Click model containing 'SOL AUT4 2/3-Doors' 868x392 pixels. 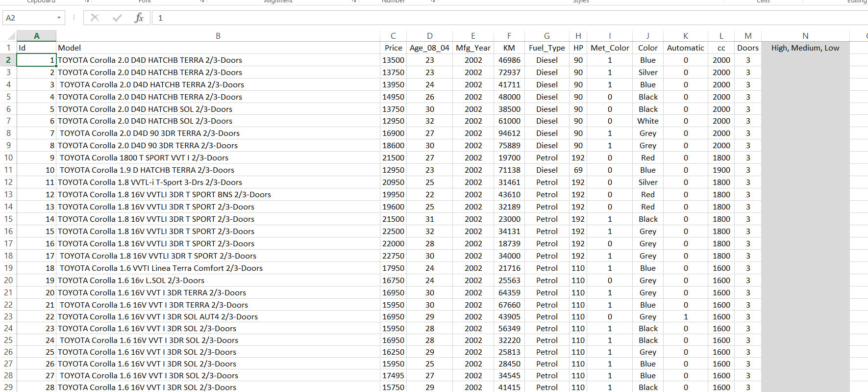[218, 316]
